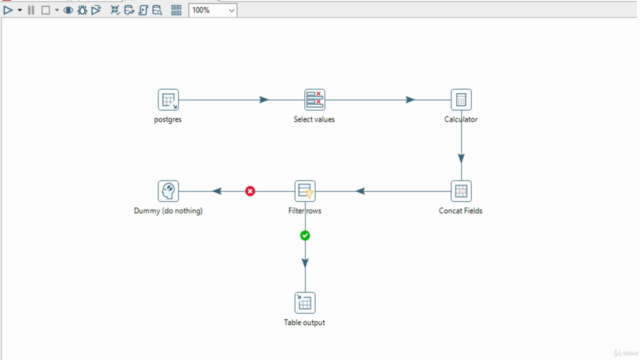Replay the transformation

tap(96, 10)
